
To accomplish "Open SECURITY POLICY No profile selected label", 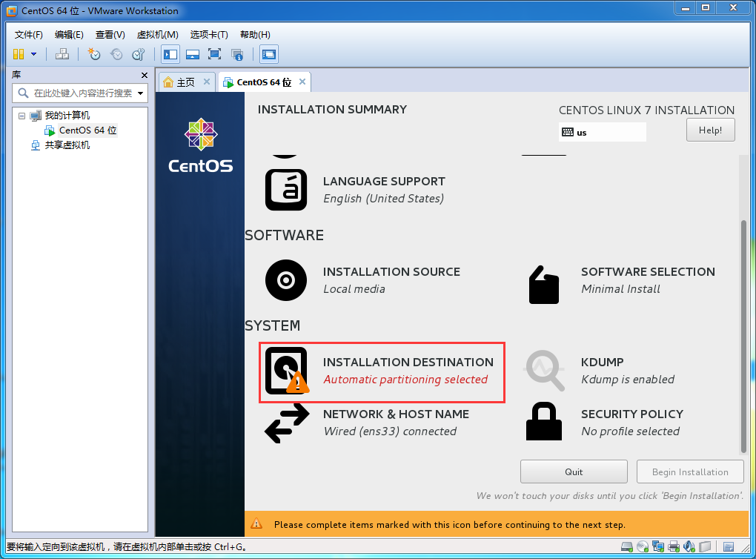I will click(632, 423).
